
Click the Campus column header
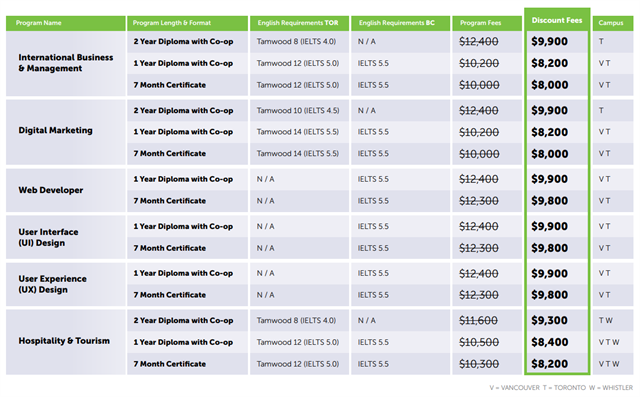(x=613, y=23)
